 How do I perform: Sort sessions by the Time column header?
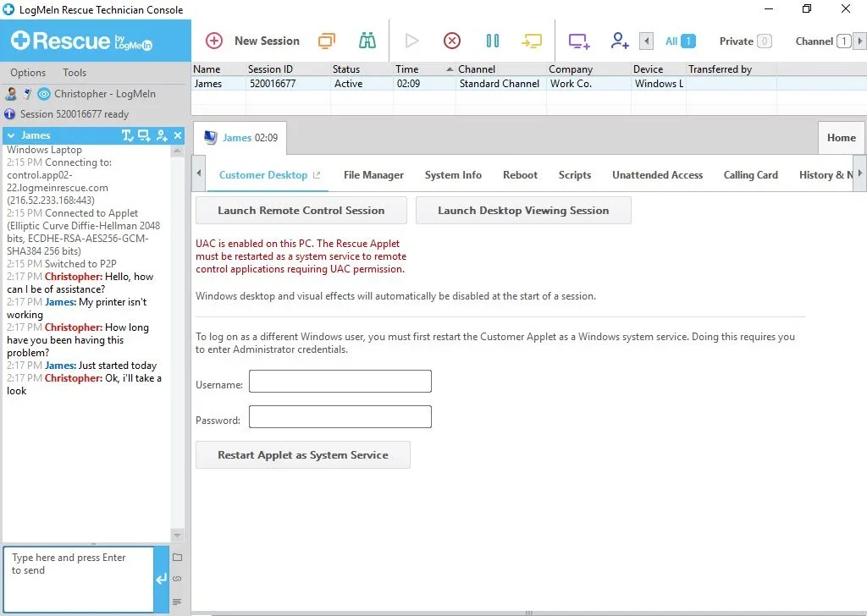(407, 69)
